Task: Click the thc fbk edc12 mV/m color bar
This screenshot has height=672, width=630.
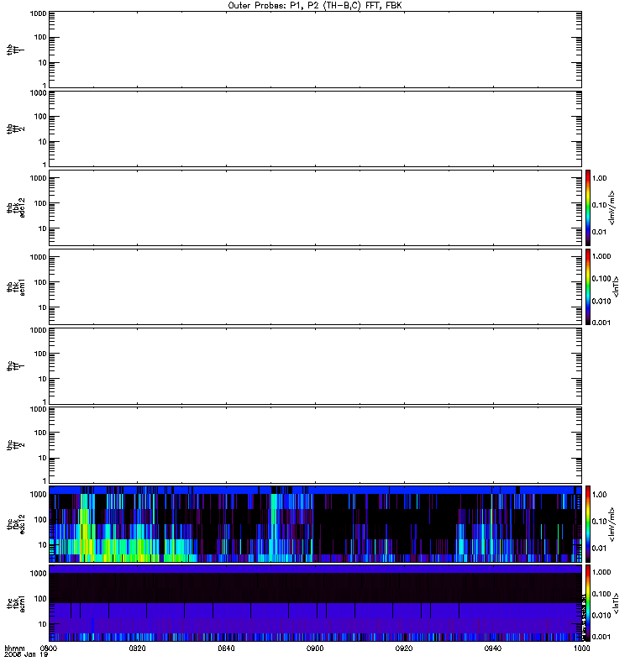Action: (x=588, y=523)
